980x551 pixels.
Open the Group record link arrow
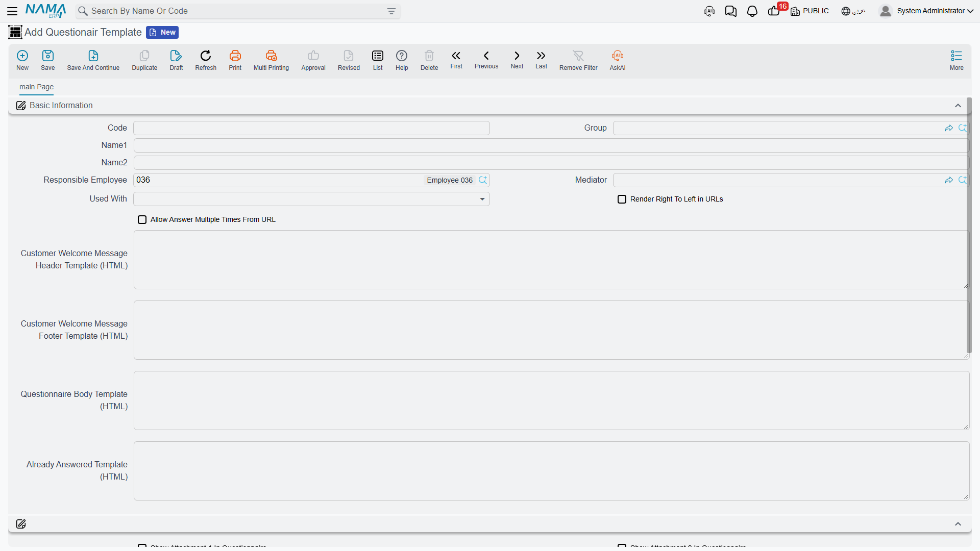pyautogui.click(x=949, y=128)
